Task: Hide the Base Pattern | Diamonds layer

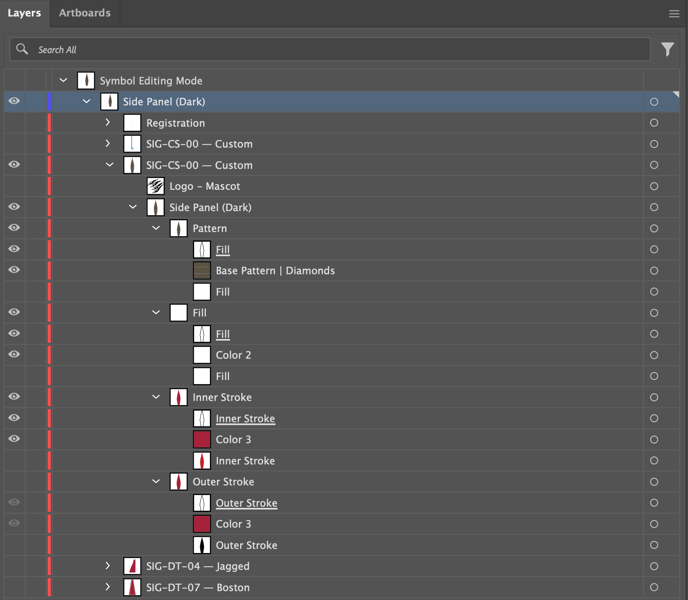Action: point(14,270)
